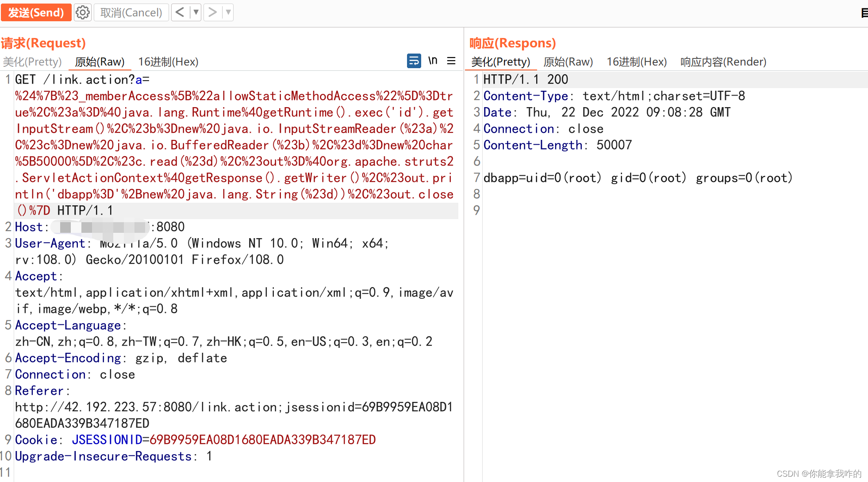Click the Cancel button
The image size is (868, 482).
point(131,12)
